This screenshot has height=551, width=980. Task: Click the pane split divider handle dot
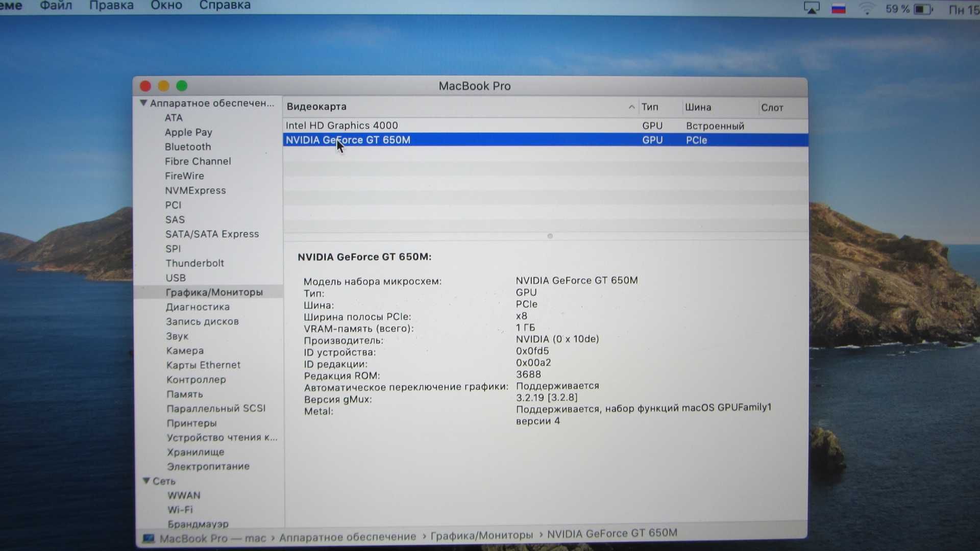click(550, 236)
